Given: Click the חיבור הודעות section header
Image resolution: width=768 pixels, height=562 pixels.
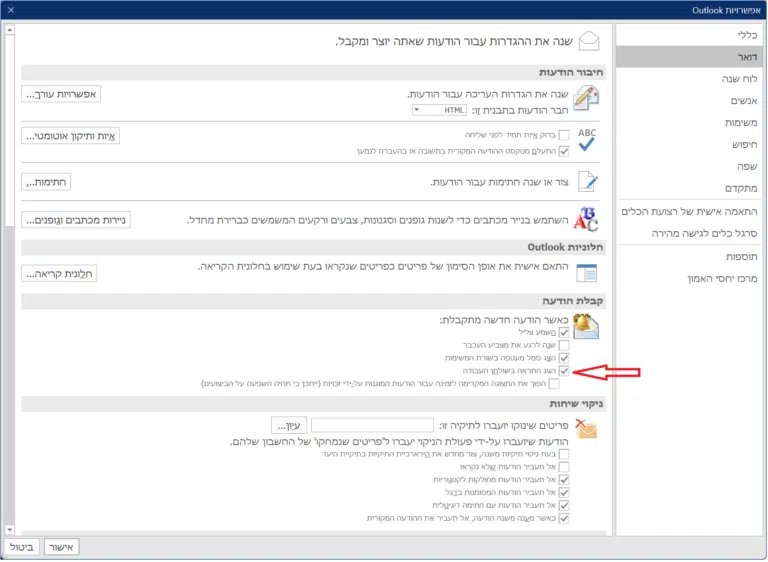Looking at the screenshot, I should click(313, 72).
